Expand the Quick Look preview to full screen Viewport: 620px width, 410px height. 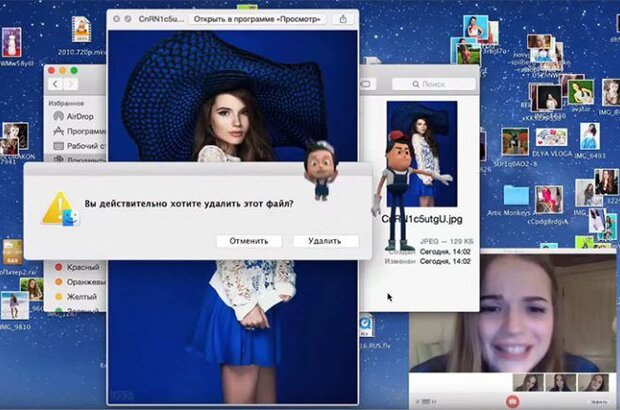click(128, 19)
